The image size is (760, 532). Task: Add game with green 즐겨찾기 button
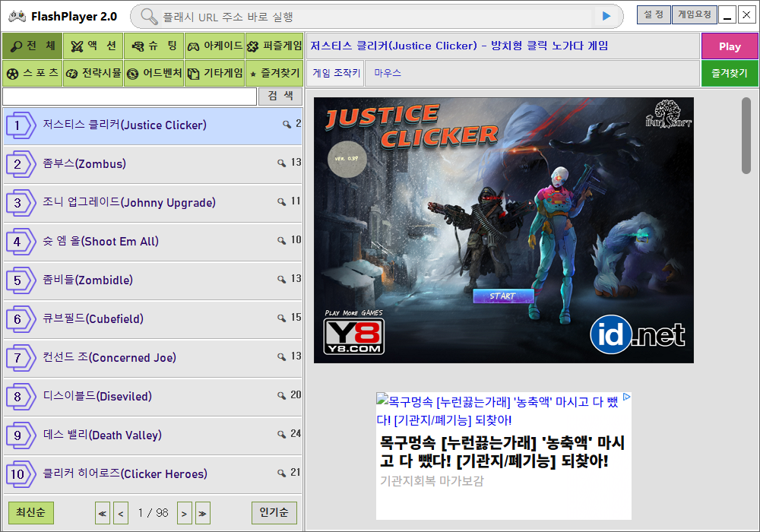pos(730,73)
